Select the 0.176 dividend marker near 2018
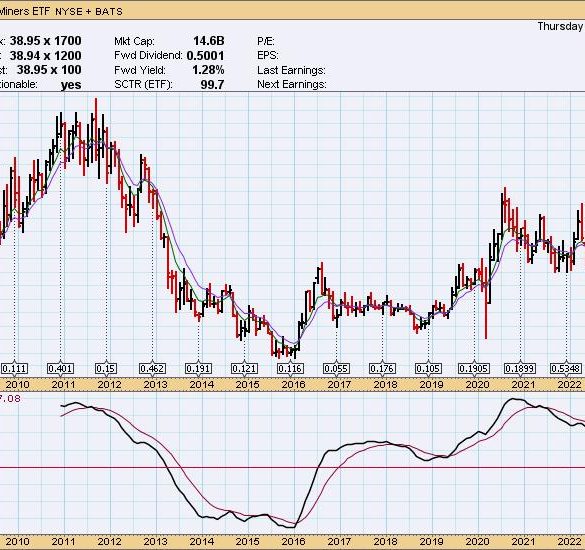 [382, 369]
